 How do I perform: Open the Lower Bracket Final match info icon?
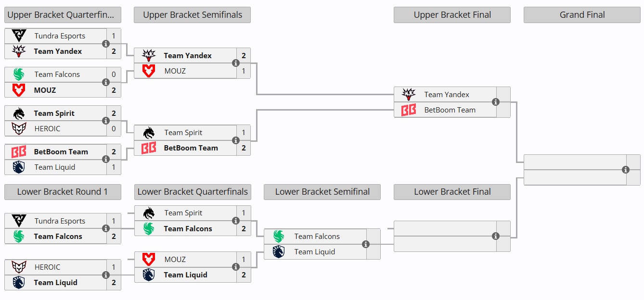[x=495, y=236]
